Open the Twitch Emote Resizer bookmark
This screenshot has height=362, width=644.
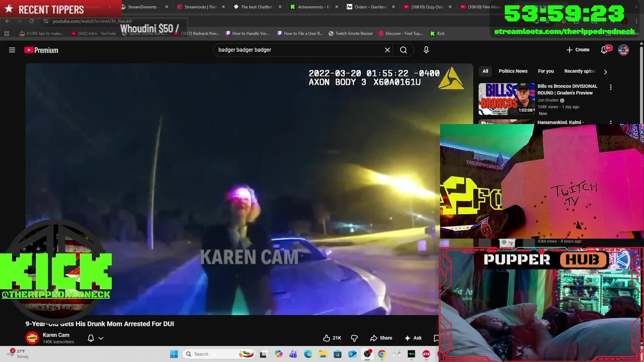(x=351, y=33)
